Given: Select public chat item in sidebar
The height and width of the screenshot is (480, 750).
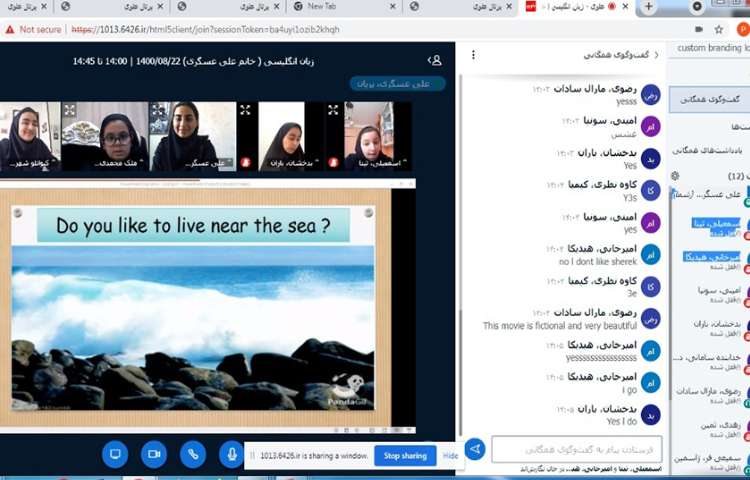Looking at the screenshot, I should click(708, 99).
